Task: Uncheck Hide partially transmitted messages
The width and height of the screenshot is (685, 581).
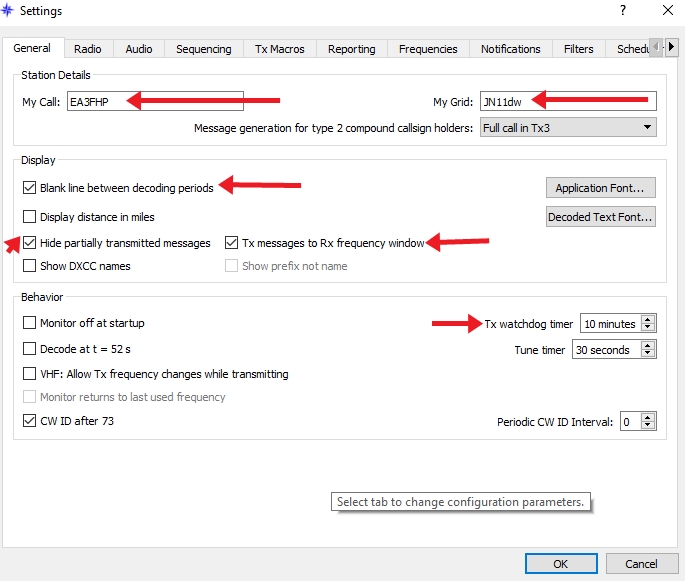Action: pos(30,243)
